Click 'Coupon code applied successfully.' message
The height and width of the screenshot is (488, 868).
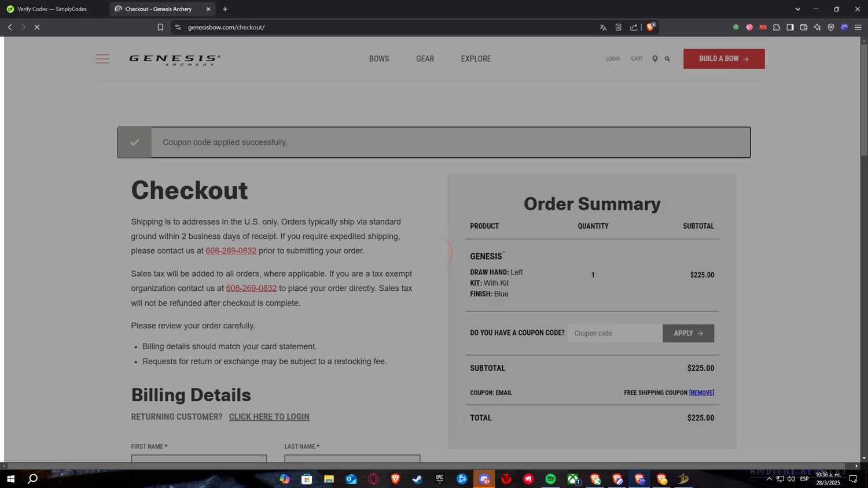point(225,142)
